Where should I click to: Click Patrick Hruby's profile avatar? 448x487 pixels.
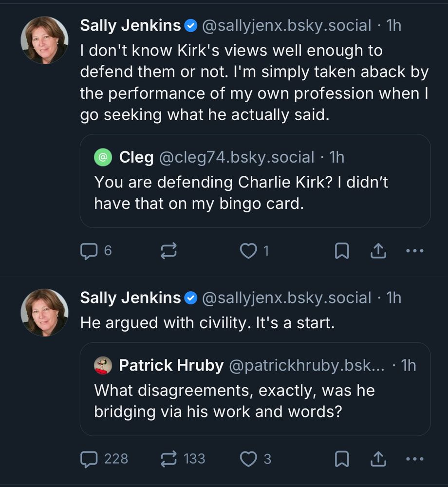pyautogui.click(x=103, y=365)
